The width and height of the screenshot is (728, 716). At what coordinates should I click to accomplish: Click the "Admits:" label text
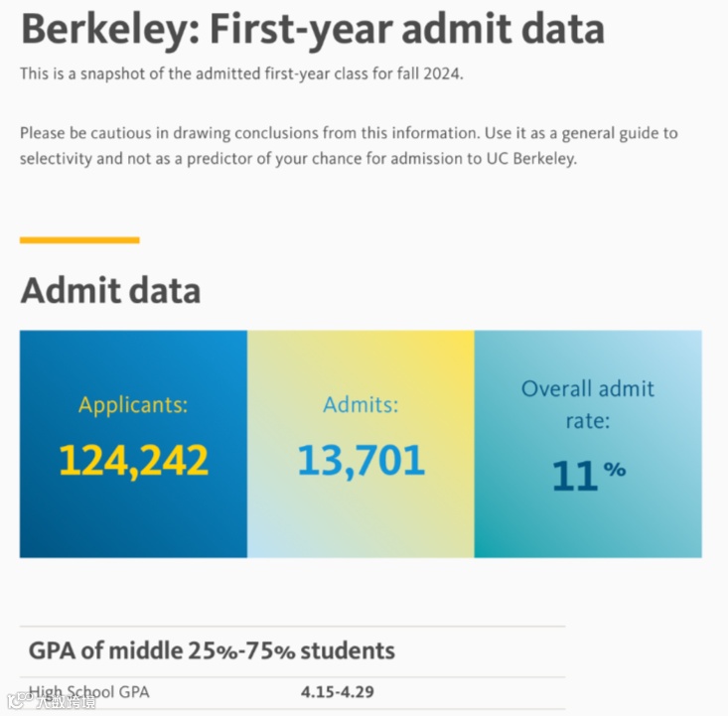[361, 405]
